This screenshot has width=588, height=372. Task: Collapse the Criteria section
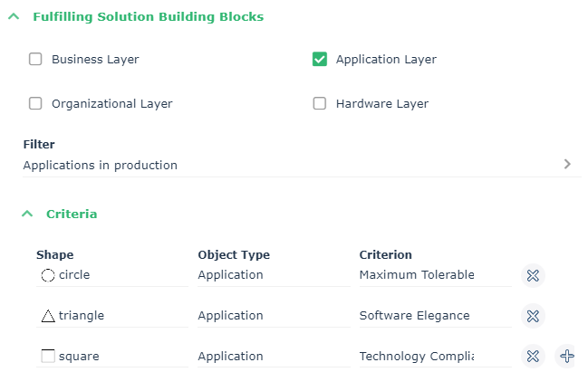pyautogui.click(x=26, y=215)
